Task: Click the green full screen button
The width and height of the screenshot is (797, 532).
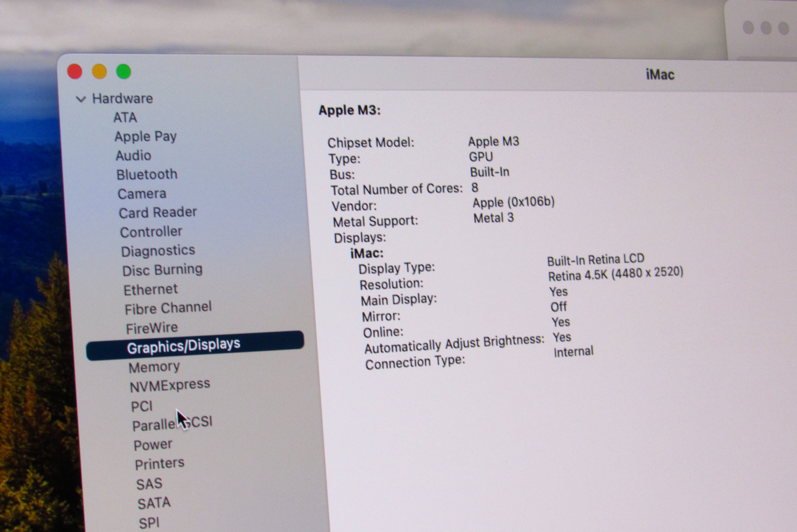Action: pyautogui.click(x=124, y=72)
